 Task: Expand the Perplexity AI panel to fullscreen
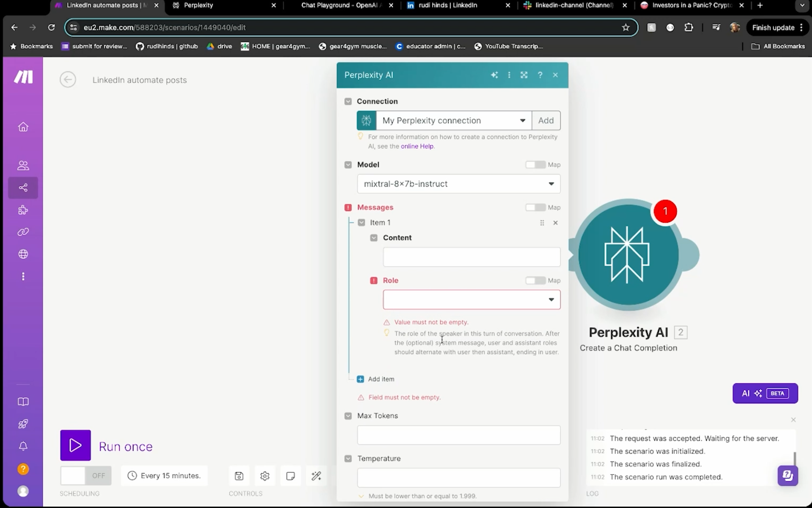coord(524,75)
